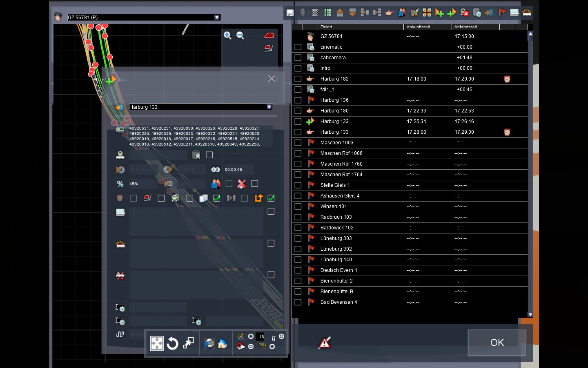Viewport: 588px width, 368px height.
Task: Zoom out on the track map
Action: tap(240, 36)
